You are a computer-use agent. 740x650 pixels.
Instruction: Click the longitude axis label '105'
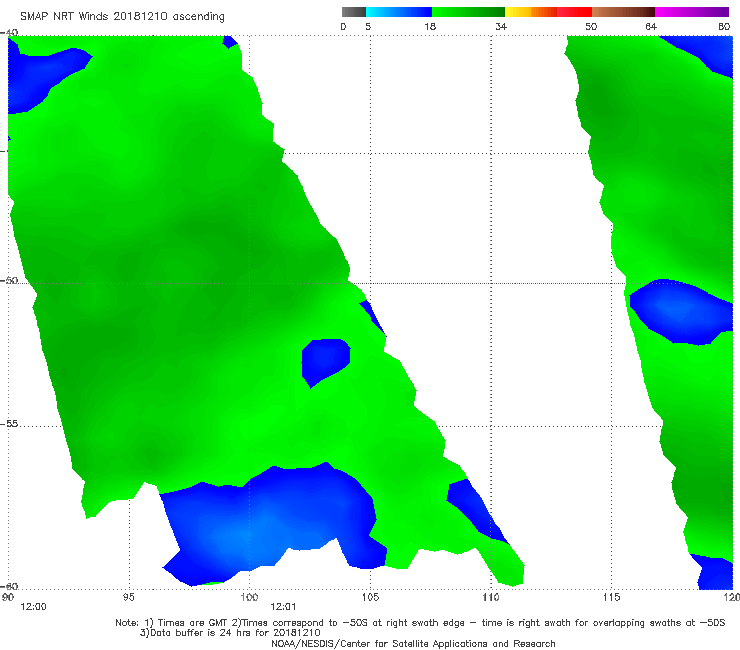pyautogui.click(x=370, y=597)
